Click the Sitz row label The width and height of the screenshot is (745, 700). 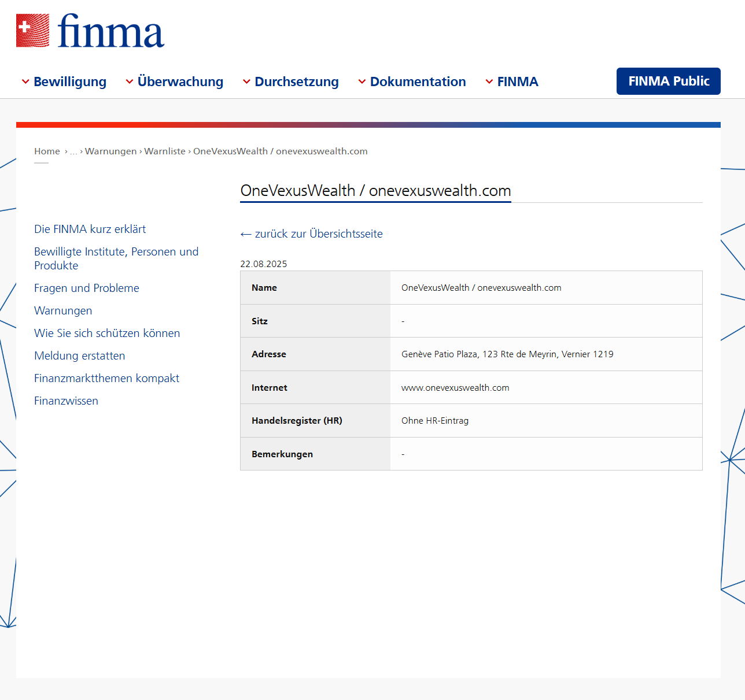pos(260,321)
